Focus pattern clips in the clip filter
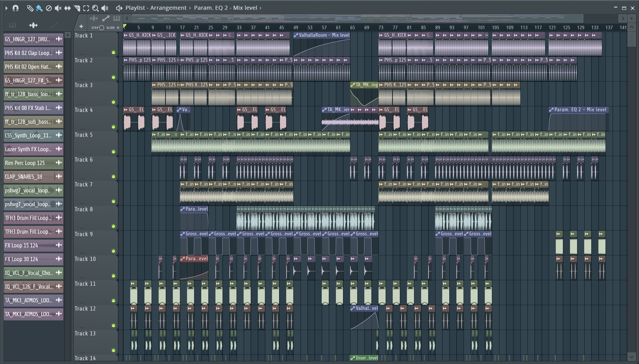This screenshot has width=639, height=364. (117, 18)
